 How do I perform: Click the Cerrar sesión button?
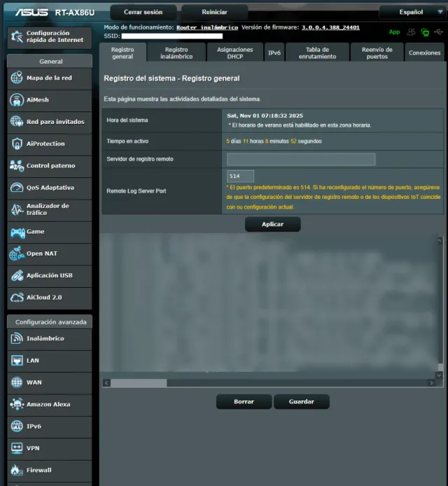click(143, 12)
